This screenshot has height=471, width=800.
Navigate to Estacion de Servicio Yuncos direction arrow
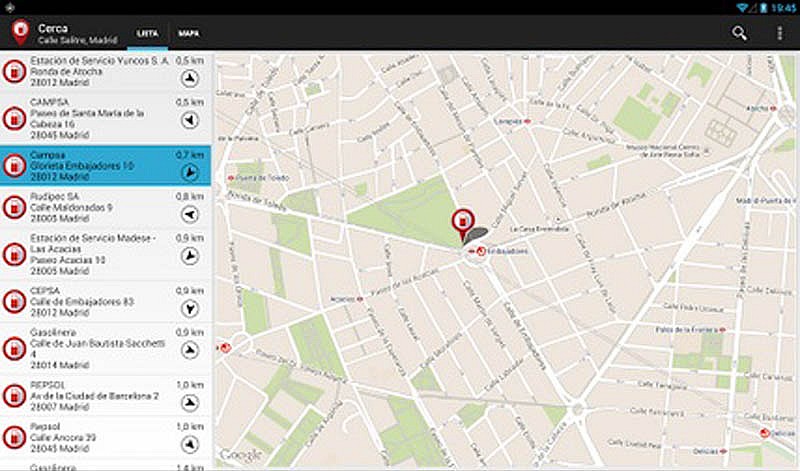coord(190,79)
